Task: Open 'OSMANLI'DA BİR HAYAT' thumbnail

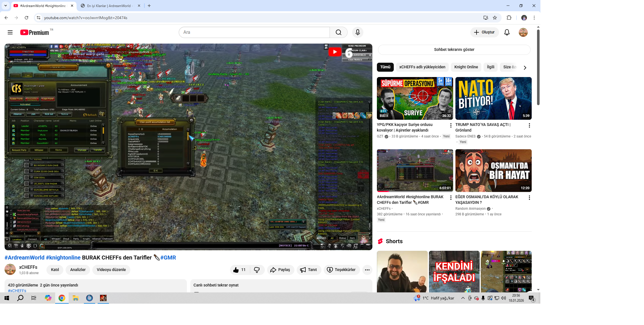Action: point(493,171)
